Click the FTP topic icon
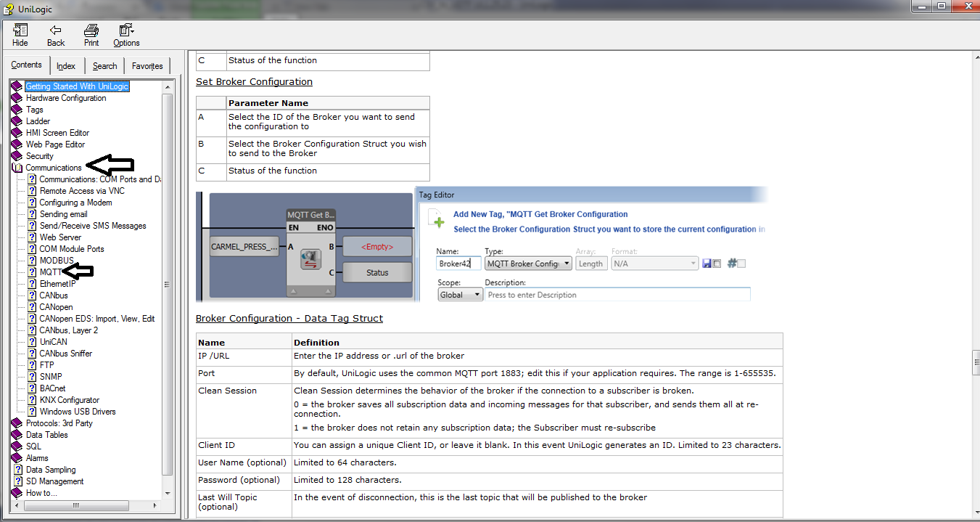Image resolution: width=980 pixels, height=522 pixels. 33,365
